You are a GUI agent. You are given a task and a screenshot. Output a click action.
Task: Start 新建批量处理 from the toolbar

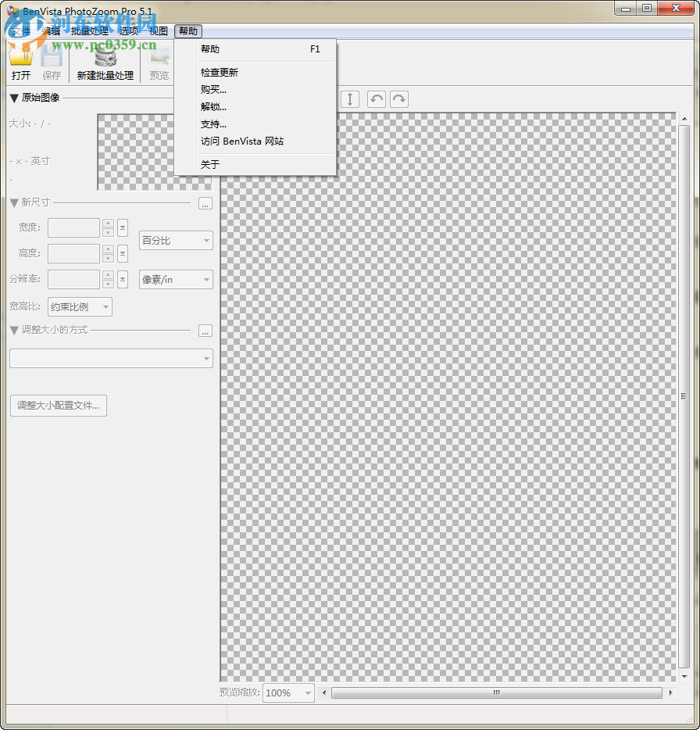pyautogui.click(x=105, y=59)
